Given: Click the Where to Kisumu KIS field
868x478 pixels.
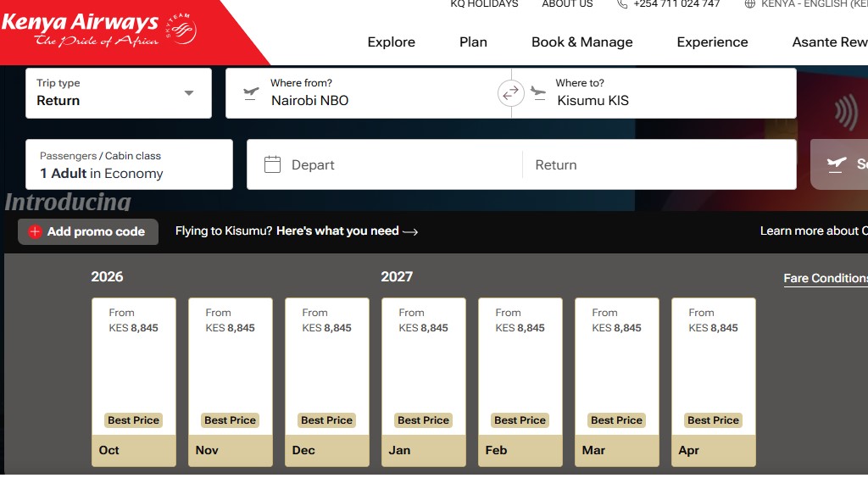Looking at the screenshot, I should click(654, 93).
